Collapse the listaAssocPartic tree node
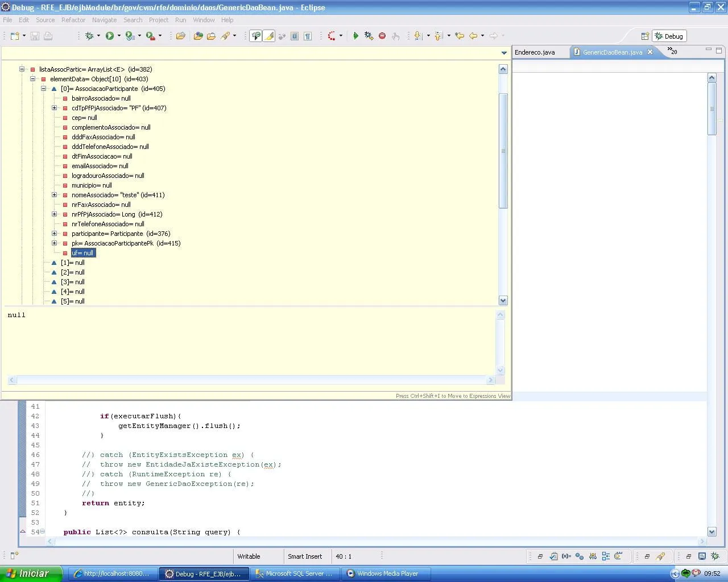Viewport: 728px width, 582px height. click(x=22, y=69)
